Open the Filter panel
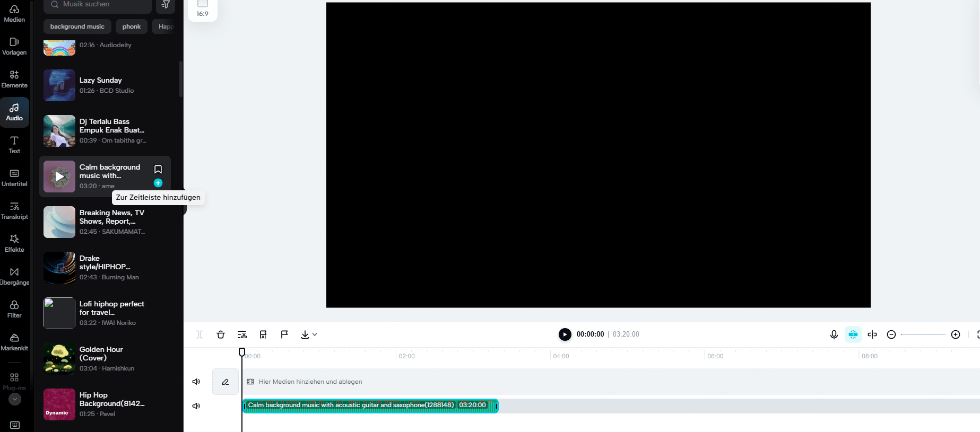The width and height of the screenshot is (980, 432). (14, 310)
